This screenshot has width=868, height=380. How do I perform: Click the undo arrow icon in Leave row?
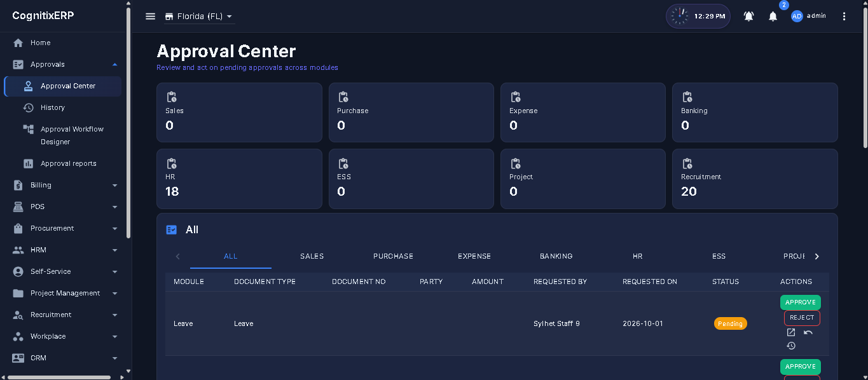tap(808, 332)
